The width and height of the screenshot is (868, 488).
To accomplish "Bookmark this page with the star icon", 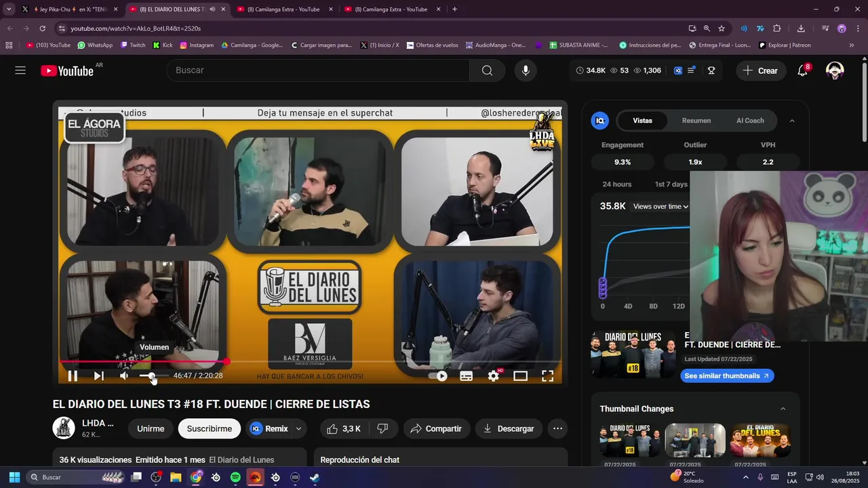I will pos(722,28).
